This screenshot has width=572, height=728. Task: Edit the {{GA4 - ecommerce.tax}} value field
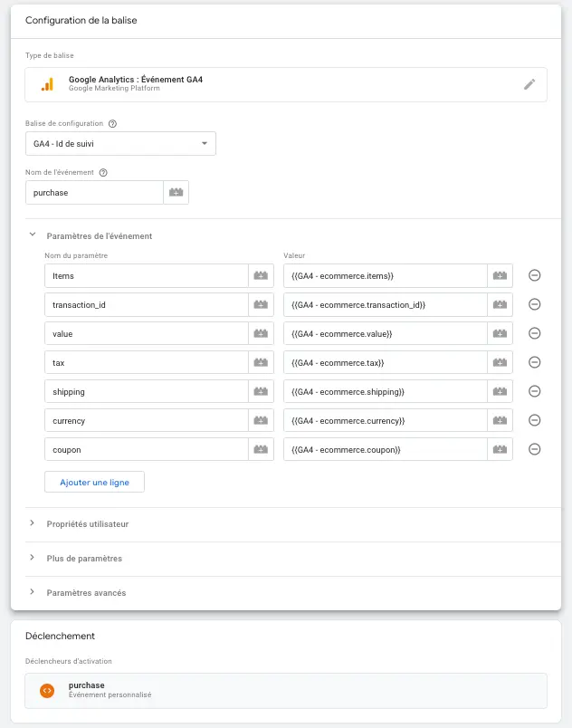(386, 362)
